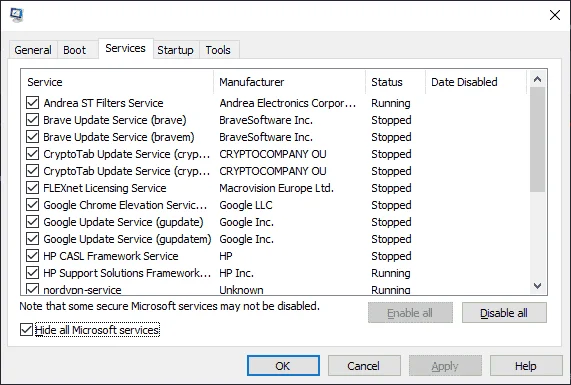Image resolution: width=571 pixels, height=385 pixels.
Task: Toggle HP CASL Framework Service checkbox
Action: pos(32,256)
